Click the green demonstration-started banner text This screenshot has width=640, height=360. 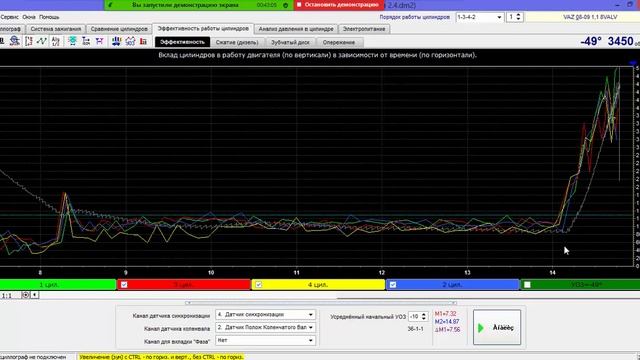(185, 5)
